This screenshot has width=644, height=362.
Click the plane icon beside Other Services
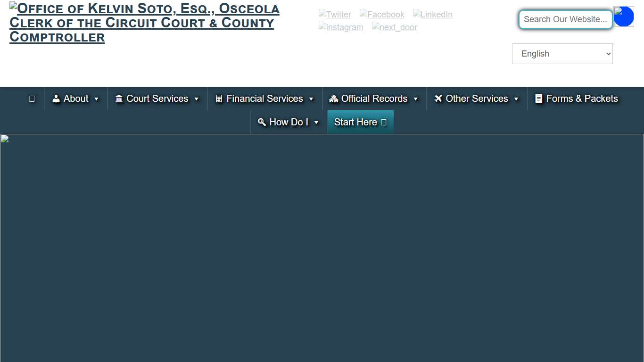click(x=438, y=99)
